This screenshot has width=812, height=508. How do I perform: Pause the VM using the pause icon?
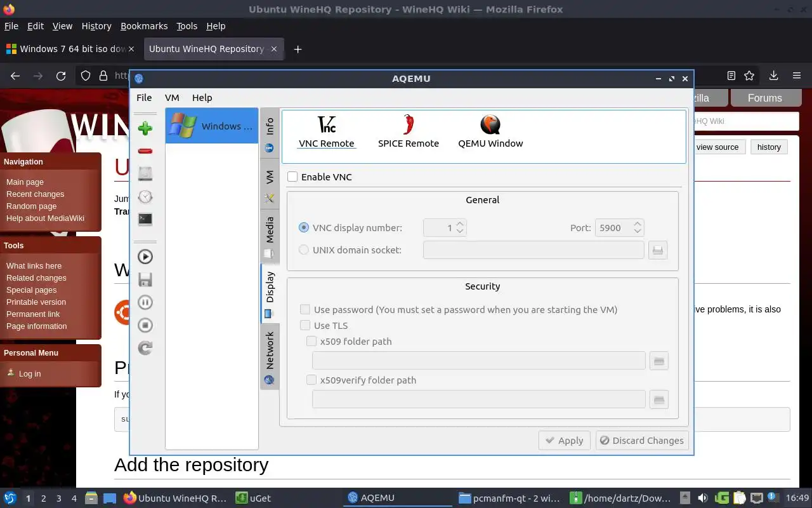click(x=145, y=302)
